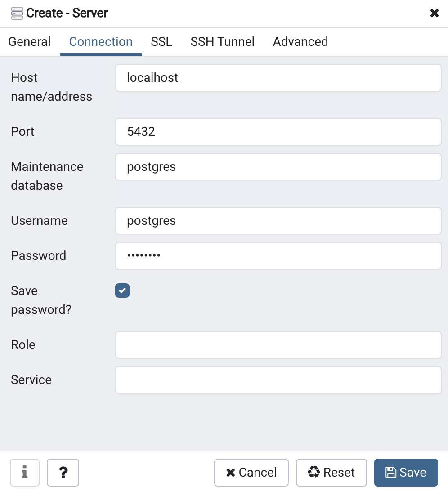The image size is (448, 491).
Task: Click the info icon in the footer
Action: [x=24, y=472]
